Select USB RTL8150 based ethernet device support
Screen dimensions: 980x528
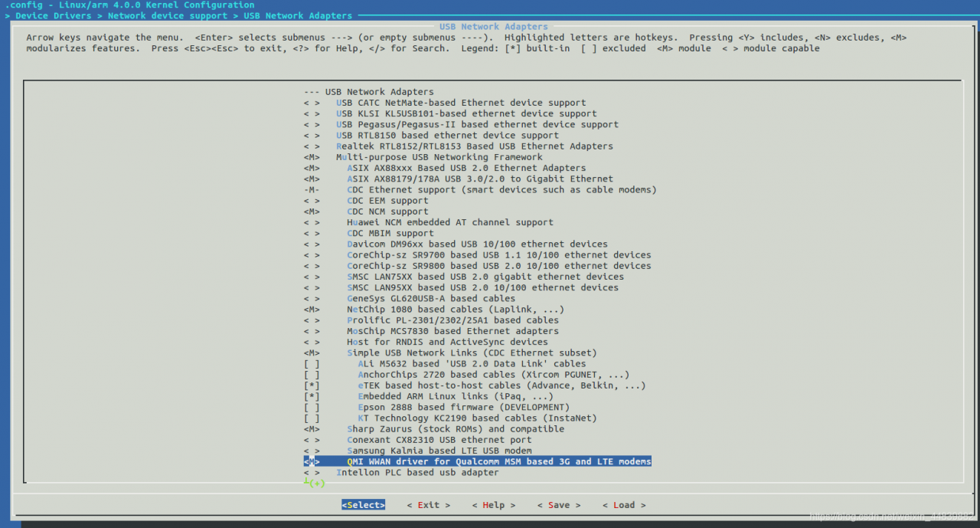(x=447, y=135)
